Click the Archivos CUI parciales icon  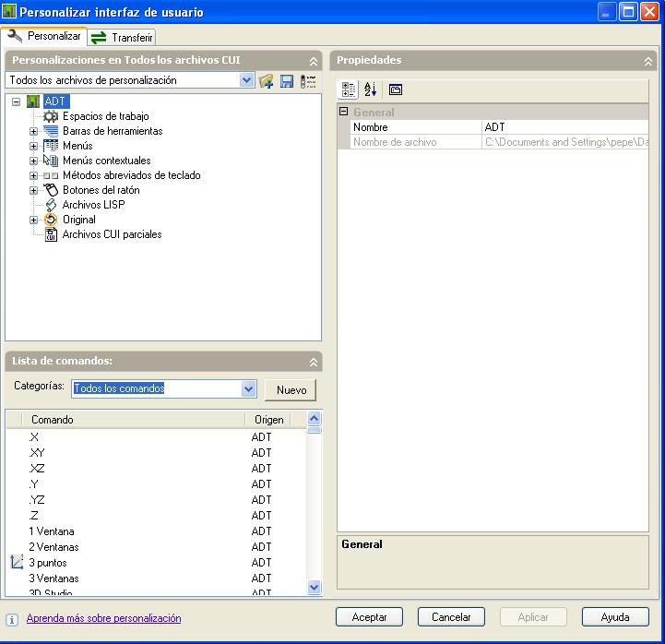[51, 234]
